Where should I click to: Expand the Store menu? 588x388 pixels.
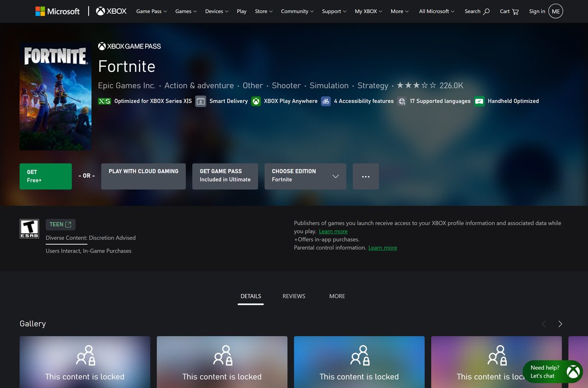(x=264, y=11)
